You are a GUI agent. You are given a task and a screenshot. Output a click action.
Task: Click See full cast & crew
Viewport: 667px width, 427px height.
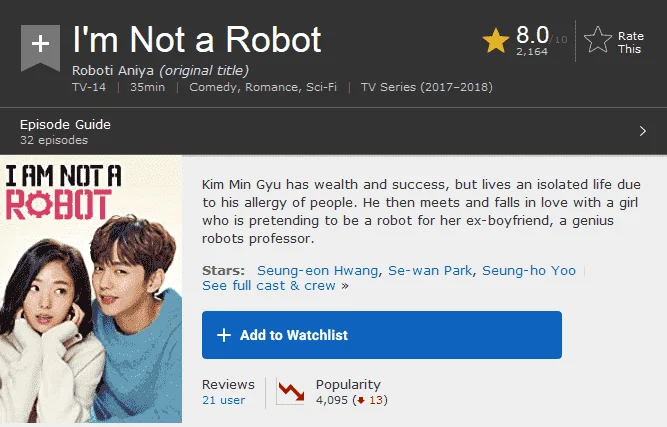click(269, 285)
